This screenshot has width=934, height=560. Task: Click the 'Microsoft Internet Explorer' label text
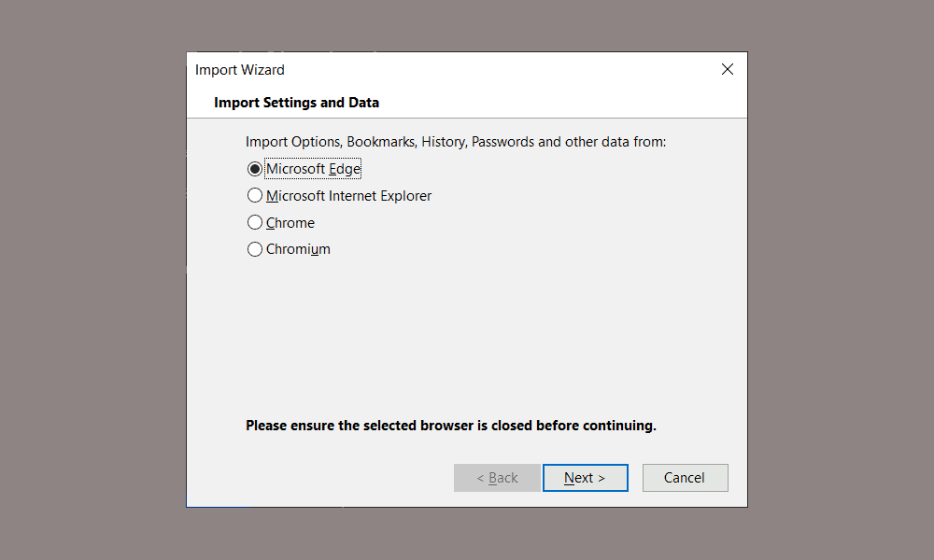click(x=348, y=196)
